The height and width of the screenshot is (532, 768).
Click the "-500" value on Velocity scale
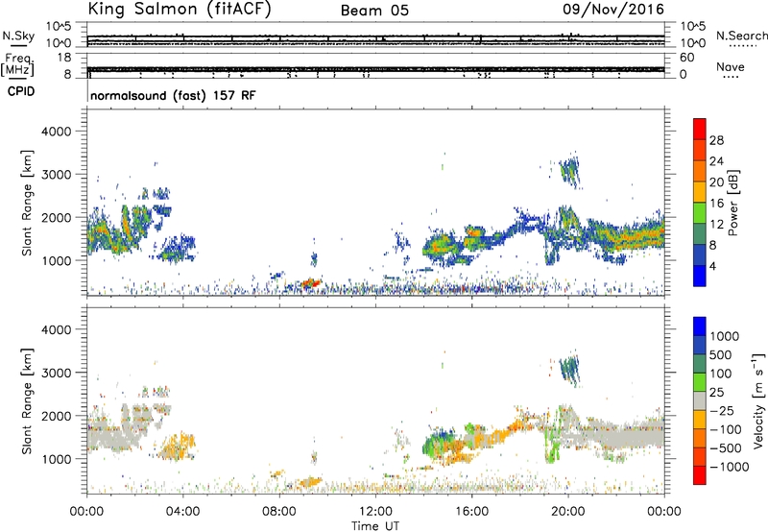[x=726, y=448]
